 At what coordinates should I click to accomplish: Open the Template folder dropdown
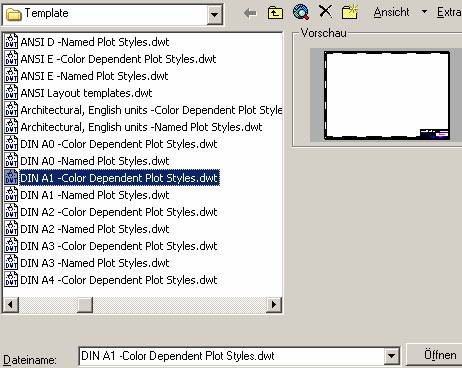[x=214, y=15]
